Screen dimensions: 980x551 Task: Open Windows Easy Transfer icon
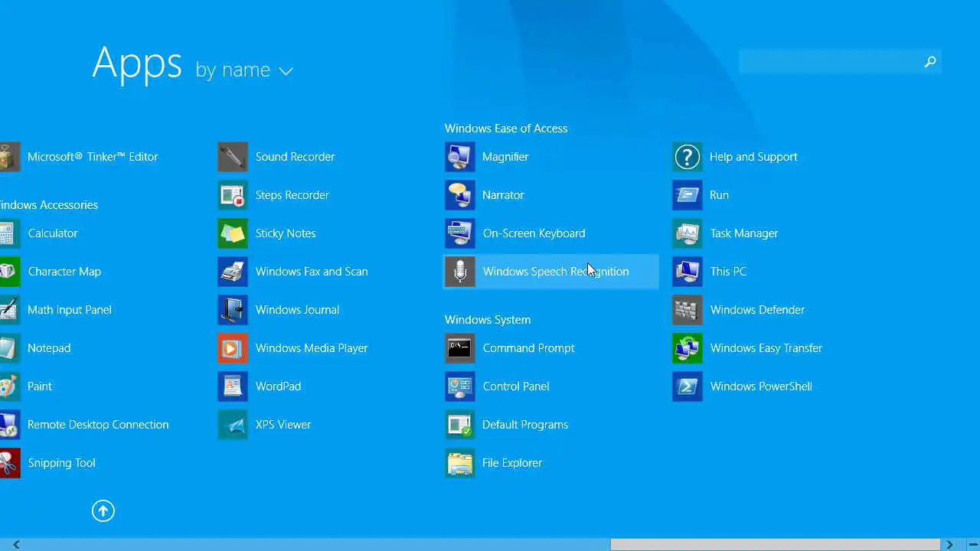click(688, 348)
